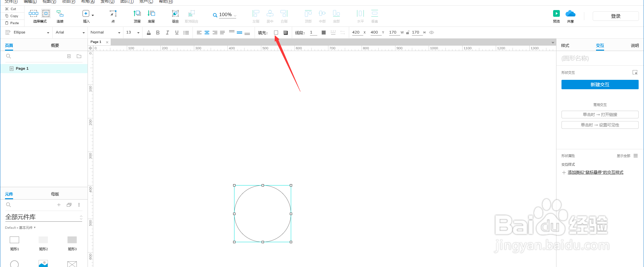
Task: Align bottom with 底部 icon
Action: pos(336,13)
